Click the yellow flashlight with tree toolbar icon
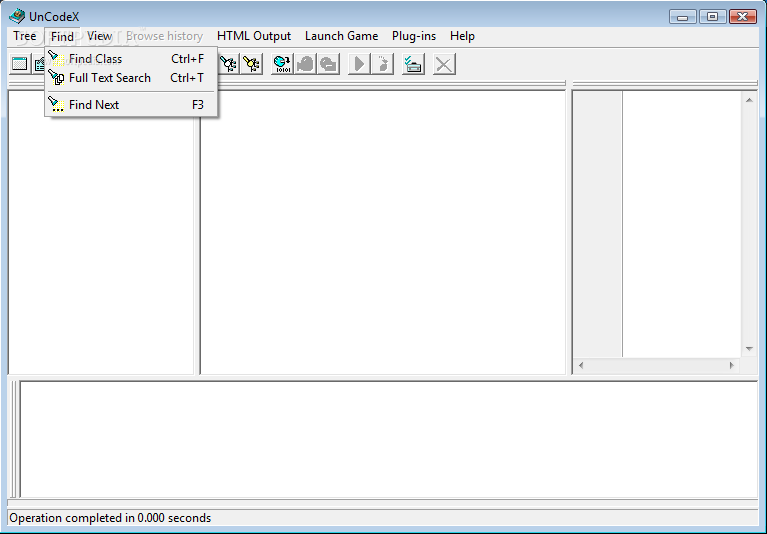 (251, 64)
